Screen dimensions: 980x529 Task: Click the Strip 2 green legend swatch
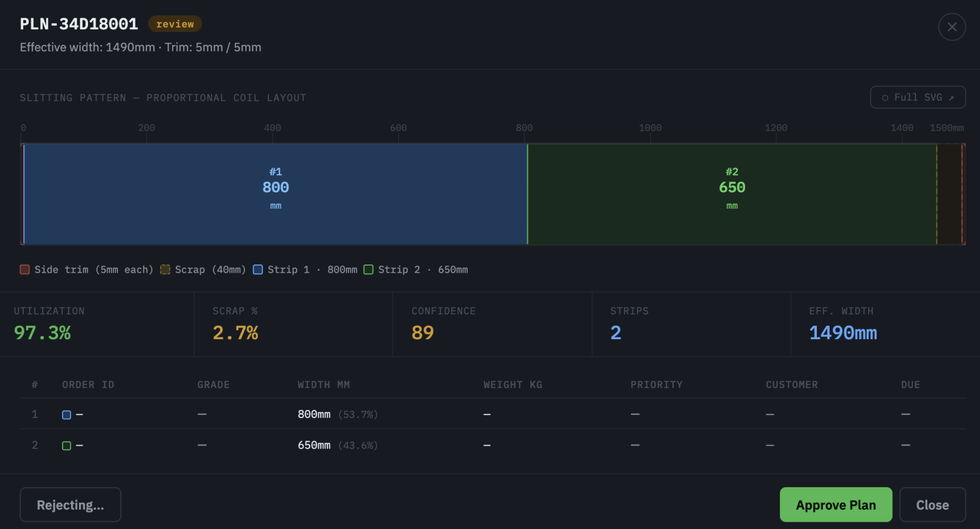pyautogui.click(x=368, y=269)
